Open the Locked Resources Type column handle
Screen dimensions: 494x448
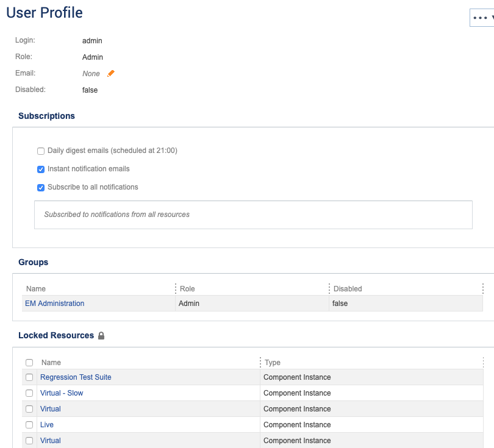[483, 363]
